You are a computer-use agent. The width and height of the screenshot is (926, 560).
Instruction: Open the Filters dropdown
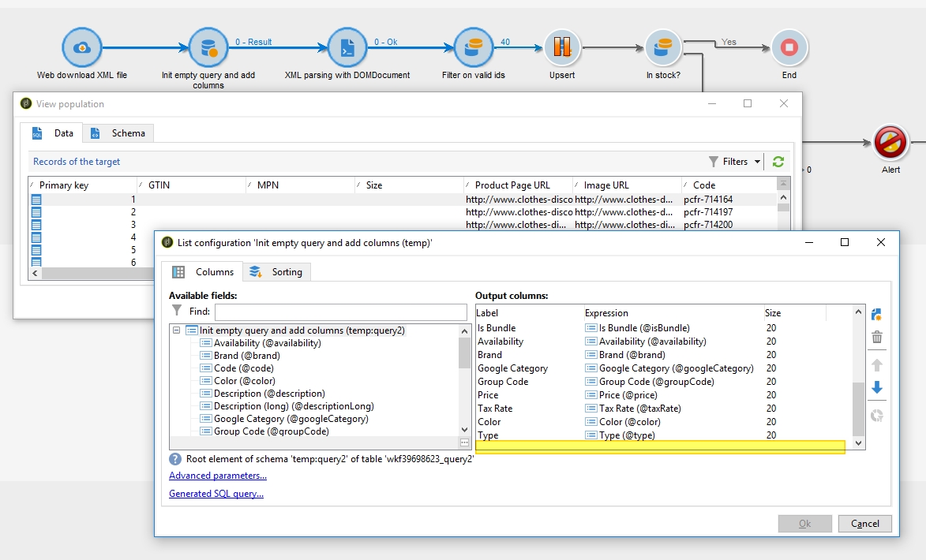(x=735, y=162)
